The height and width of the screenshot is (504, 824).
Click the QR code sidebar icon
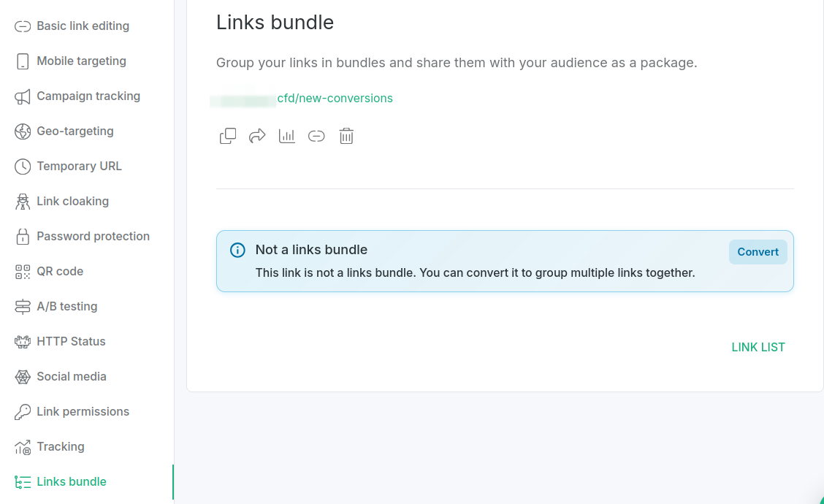coord(23,272)
